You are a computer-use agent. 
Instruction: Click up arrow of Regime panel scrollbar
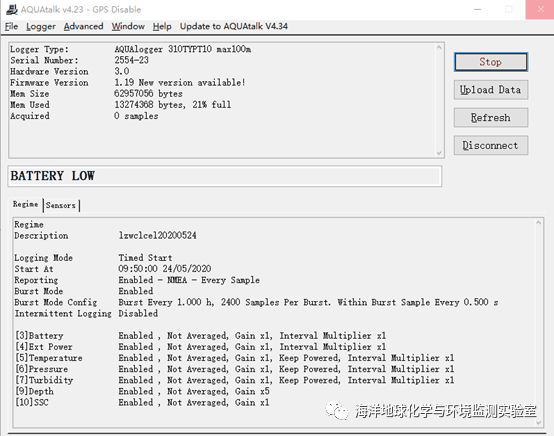click(x=538, y=223)
